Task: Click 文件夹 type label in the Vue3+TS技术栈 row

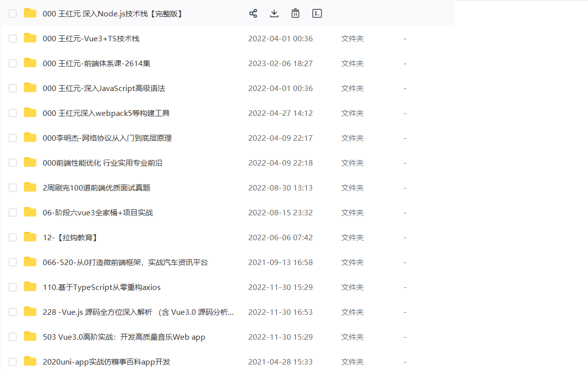Action: click(x=352, y=39)
